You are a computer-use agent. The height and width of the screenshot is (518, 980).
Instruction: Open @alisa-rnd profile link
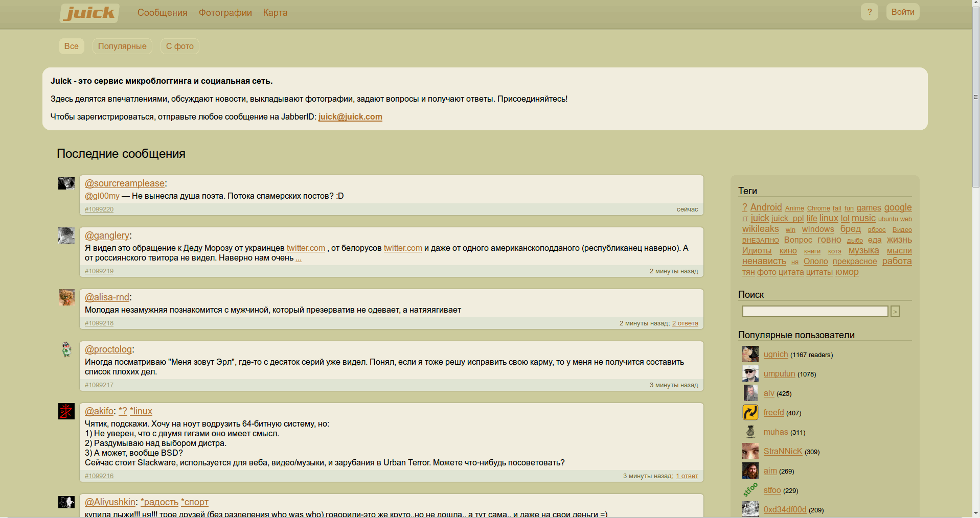pos(107,297)
